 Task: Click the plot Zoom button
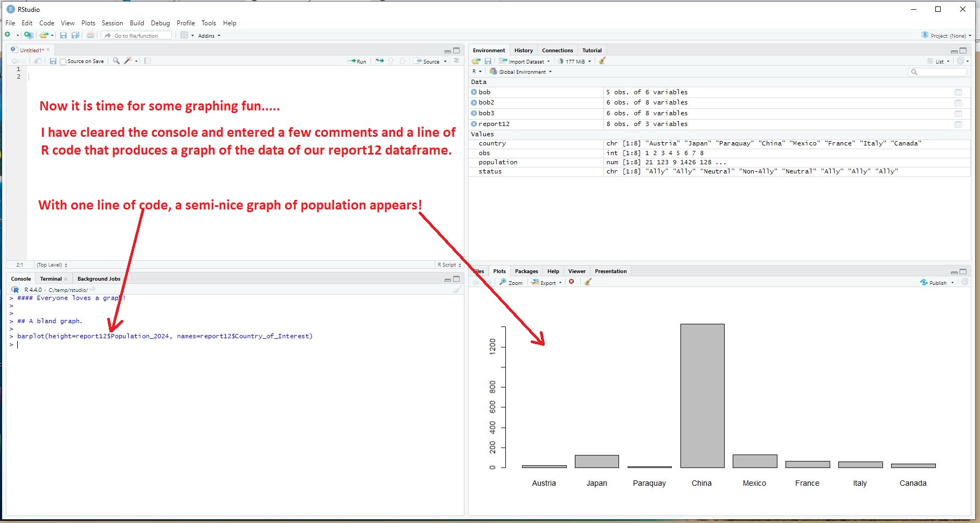[x=511, y=282]
